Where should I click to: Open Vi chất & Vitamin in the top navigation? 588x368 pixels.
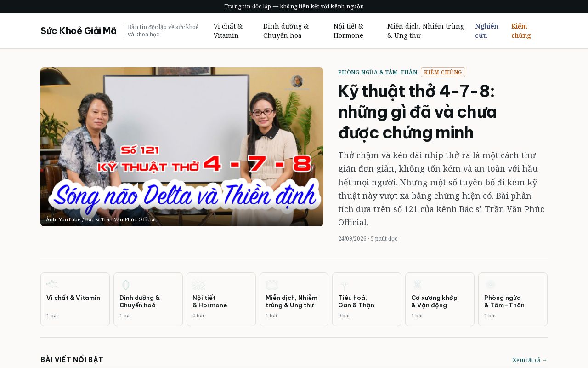(x=228, y=31)
